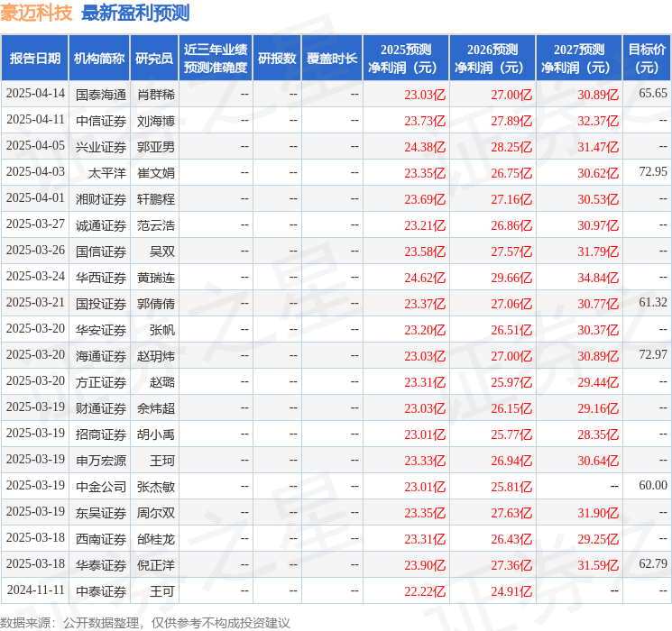
Task: Click analyst name 肖群稀
Action: 155,95
